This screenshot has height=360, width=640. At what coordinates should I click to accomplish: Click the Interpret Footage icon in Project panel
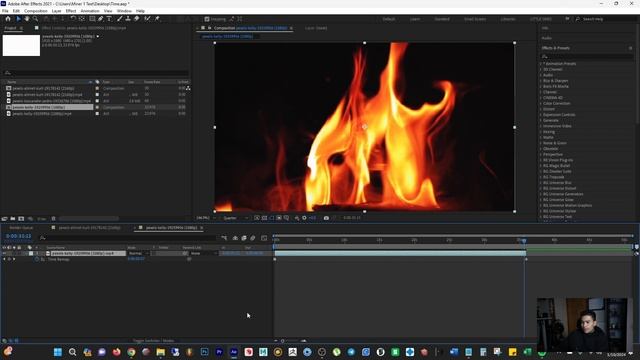[x=4, y=219]
